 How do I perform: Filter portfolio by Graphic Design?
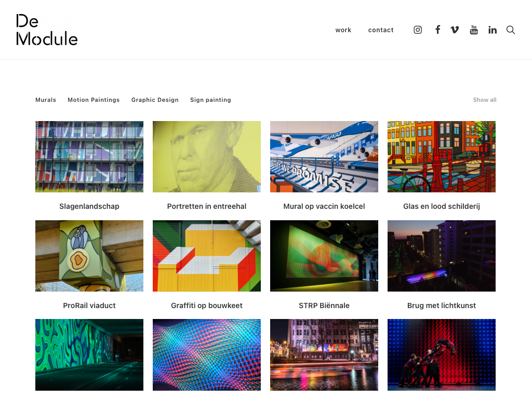(x=155, y=100)
